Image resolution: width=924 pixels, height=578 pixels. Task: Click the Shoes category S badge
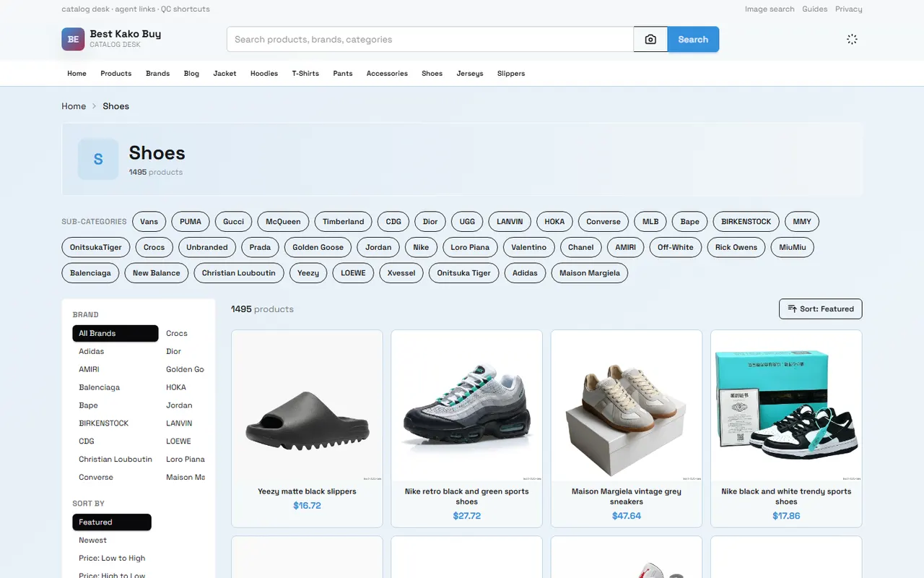coord(98,159)
